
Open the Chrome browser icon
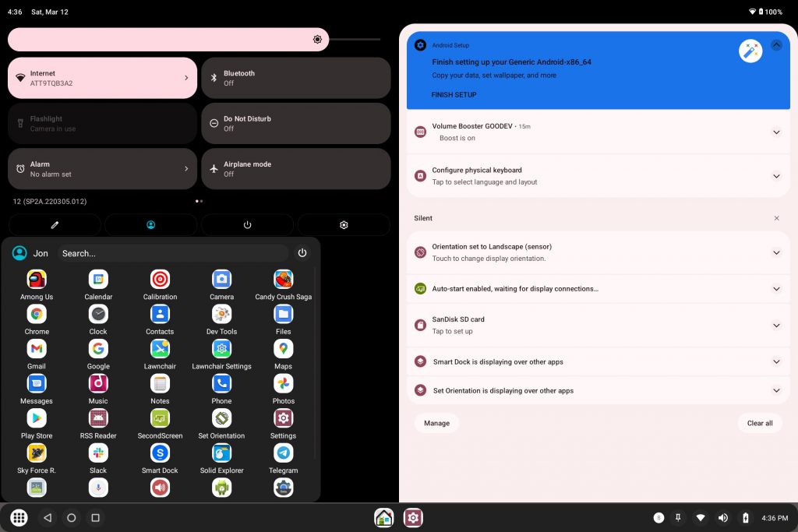(37, 315)
